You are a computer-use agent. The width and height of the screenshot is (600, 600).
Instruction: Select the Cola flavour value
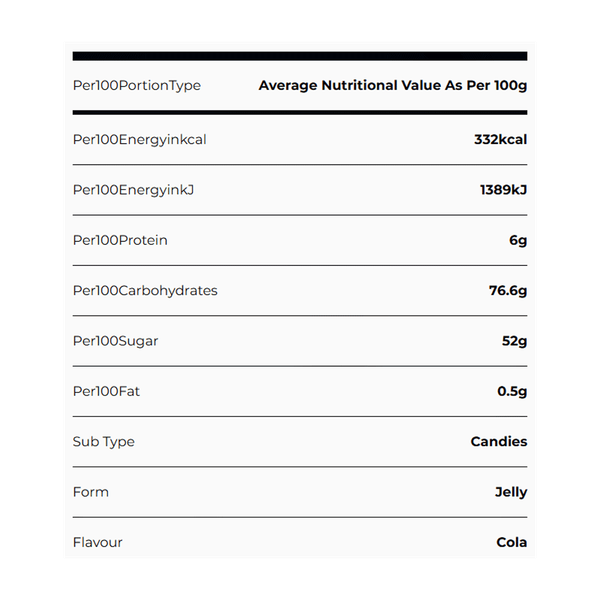click(x=511, y=543)
